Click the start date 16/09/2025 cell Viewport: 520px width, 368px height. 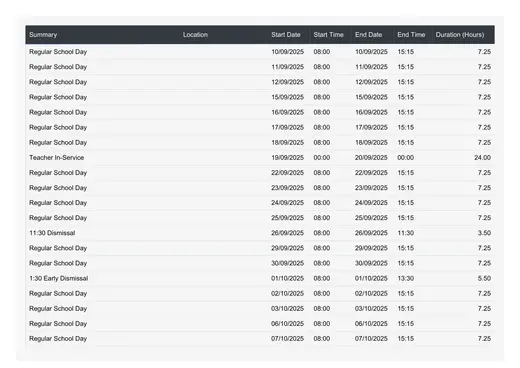click(287, 112)
